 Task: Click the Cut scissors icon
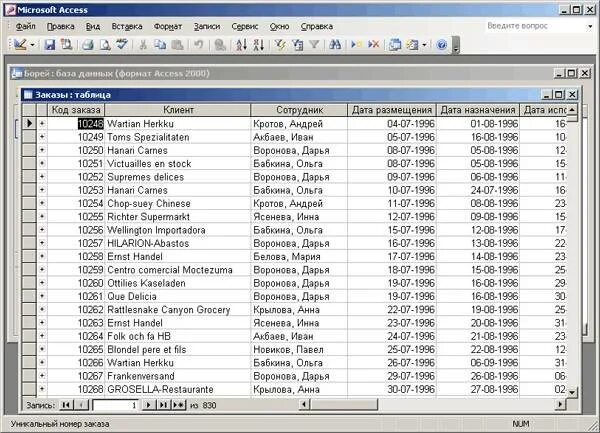tap(143, 45)
